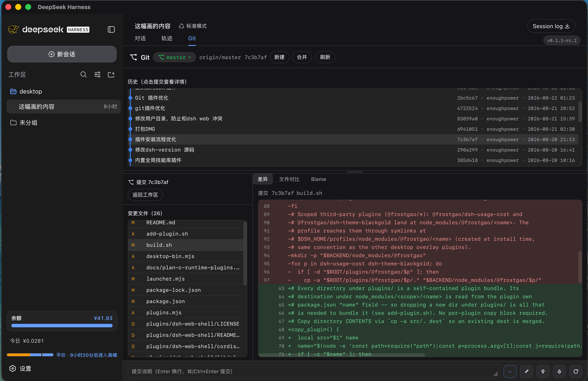Switch to the 差异 diff tab
The image size is (588, 381).
tap(263, 179)
